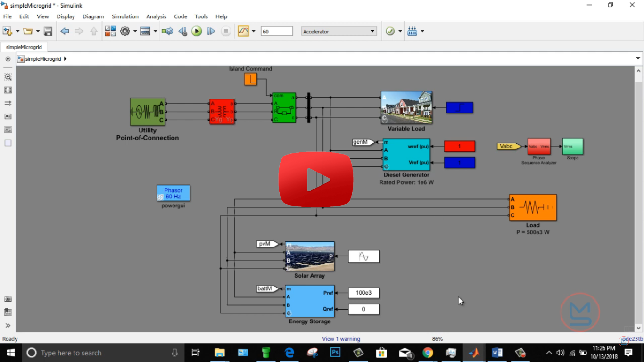The height and width of the screenshot is (362, 644).
Task: Open the Code menu
Action: pyautogui.click(x=181, y=16)
